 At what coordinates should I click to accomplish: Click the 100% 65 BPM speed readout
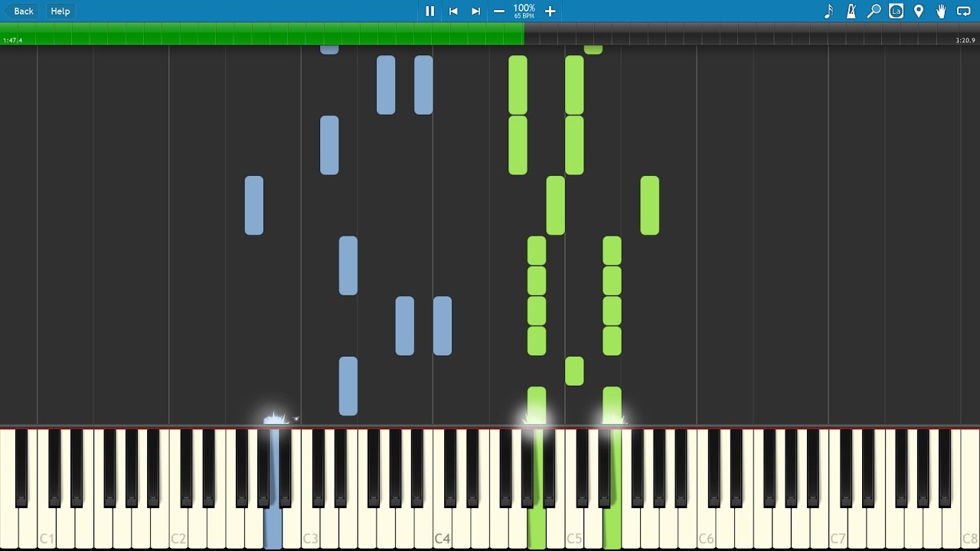(x=524, y=11)
